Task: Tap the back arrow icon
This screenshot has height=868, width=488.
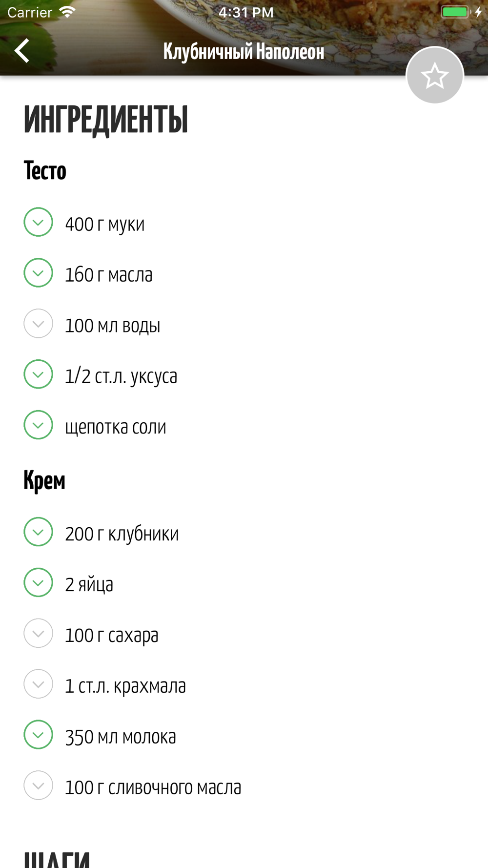Action: (x=22, y=51)
